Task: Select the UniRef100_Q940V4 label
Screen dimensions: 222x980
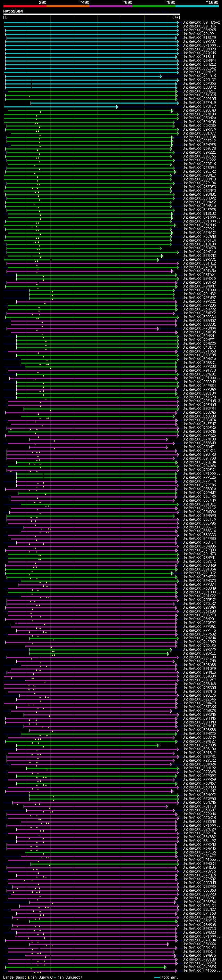Action: tap(199, 466)
